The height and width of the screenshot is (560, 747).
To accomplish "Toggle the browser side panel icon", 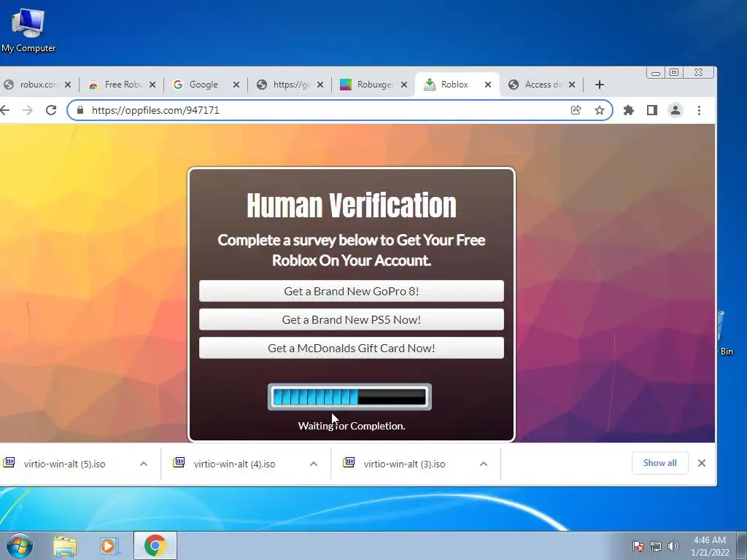I will (x=652, y=111).
